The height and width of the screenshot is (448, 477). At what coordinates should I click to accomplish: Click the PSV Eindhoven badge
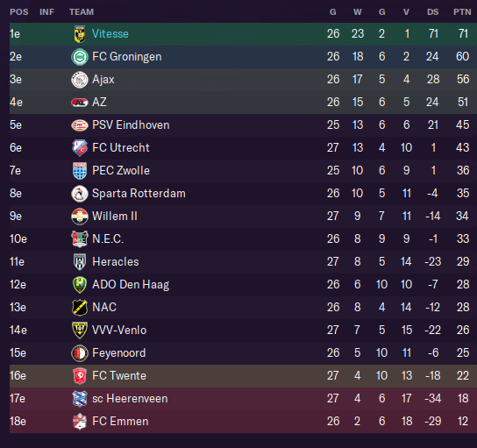(80, 125)
